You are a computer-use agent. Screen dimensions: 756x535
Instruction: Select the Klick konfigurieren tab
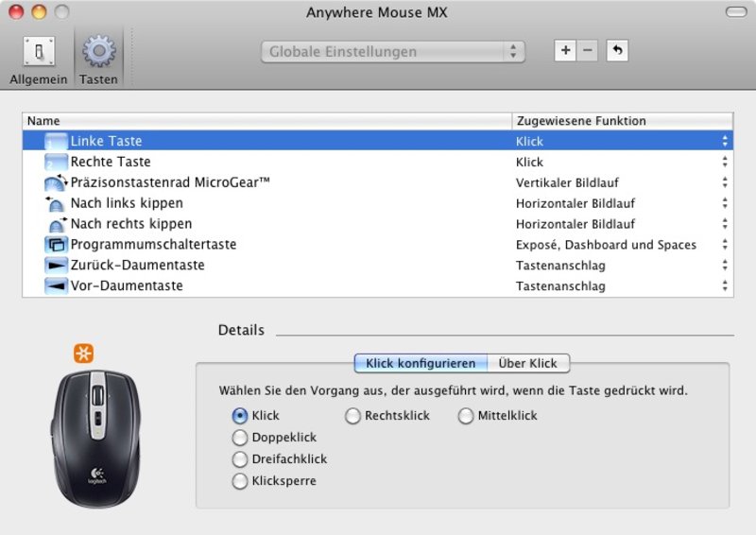(x=421, y=363)
